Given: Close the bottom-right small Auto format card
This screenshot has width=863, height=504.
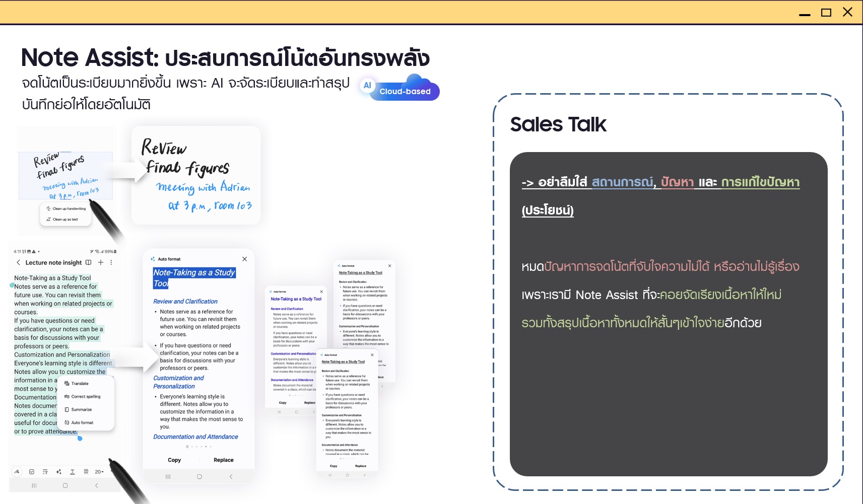Looking at the screenshot, I should [x=372, y=355].
